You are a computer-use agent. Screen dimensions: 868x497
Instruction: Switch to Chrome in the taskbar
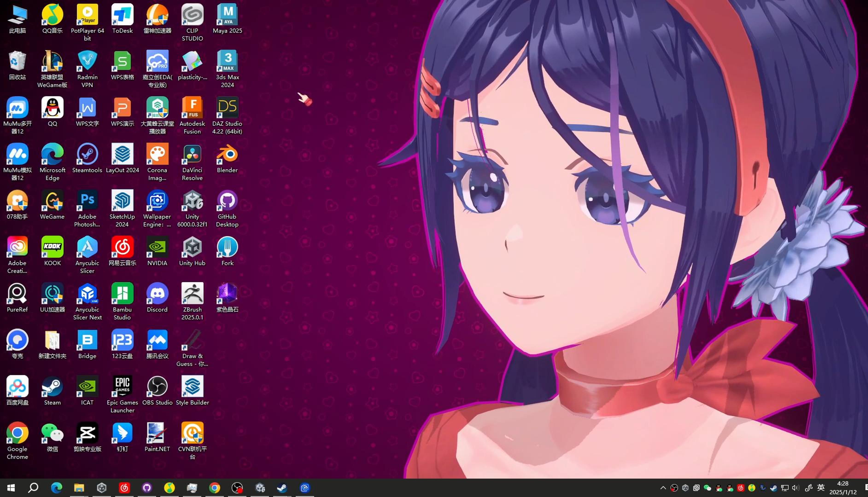[214, 488]
